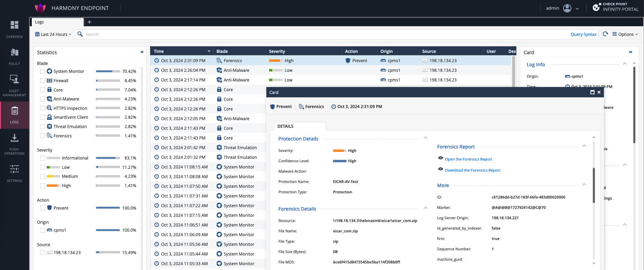This screenshot has width=644, height=270.
Task: Switch to the Logs tab
Action: tap(39, 22)
